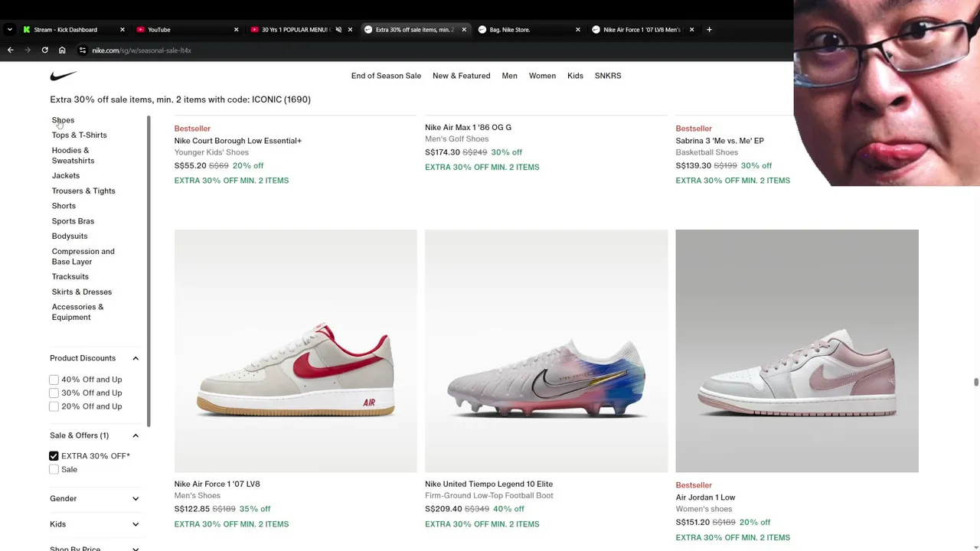This screenshot has width=980, height=551.
Task: Close the YouTube tab
Action: click(236, 30)
